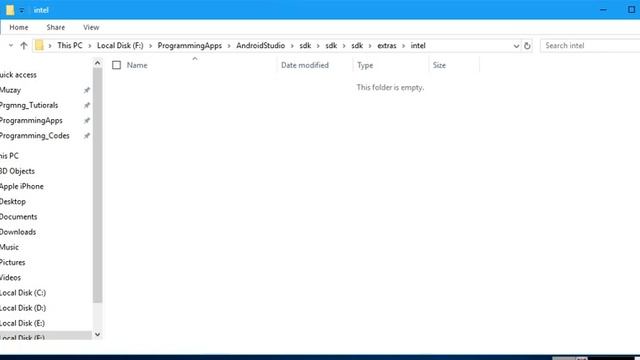Open the Share ribbon tab
The width and height of the screenshot is (640, 360).
click(56, 27)
